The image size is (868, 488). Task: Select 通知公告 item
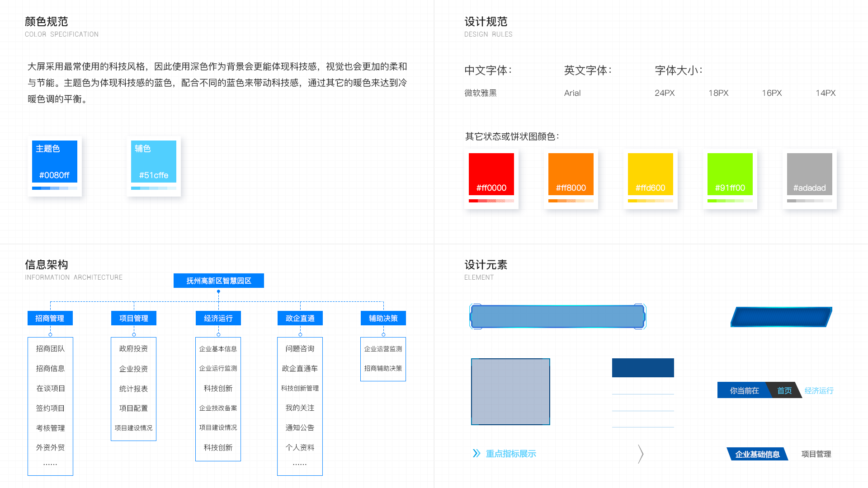[x=300, y=427]
